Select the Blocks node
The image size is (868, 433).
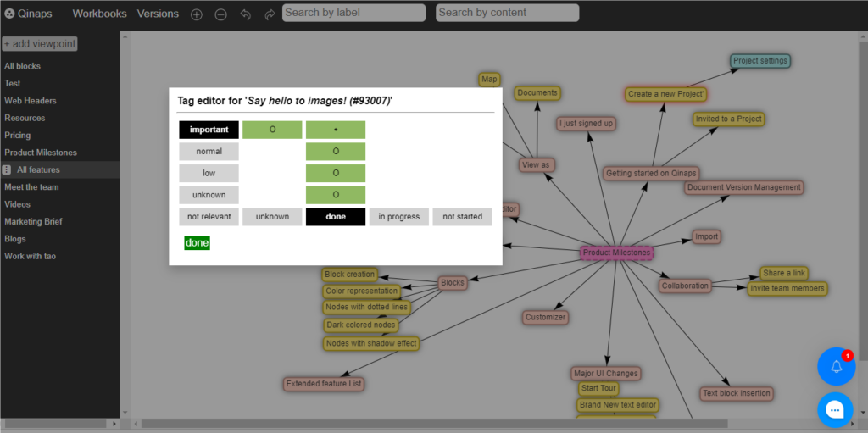453,283
